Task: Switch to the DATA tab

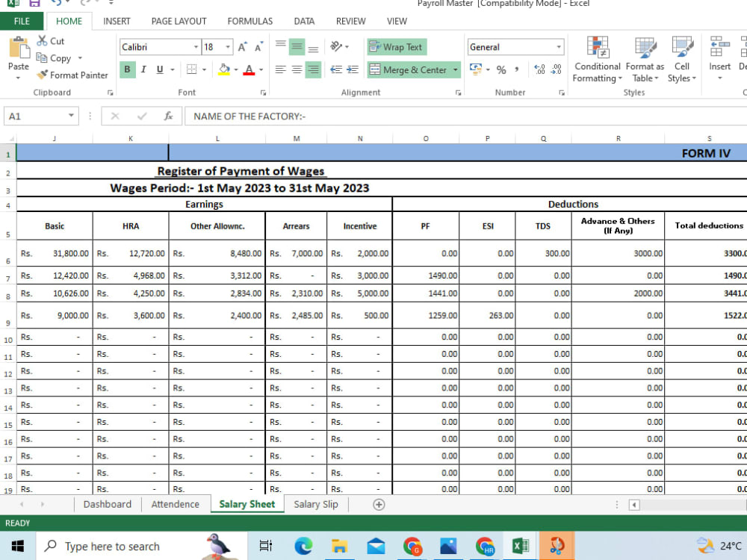Action: coord(304,21)
